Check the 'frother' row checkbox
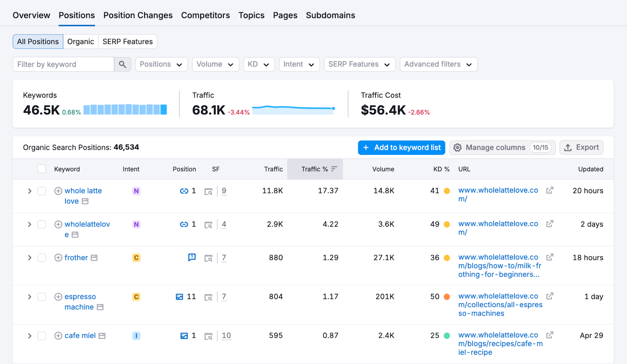This screenshot has width=627, height=364. tap(42, 258)
